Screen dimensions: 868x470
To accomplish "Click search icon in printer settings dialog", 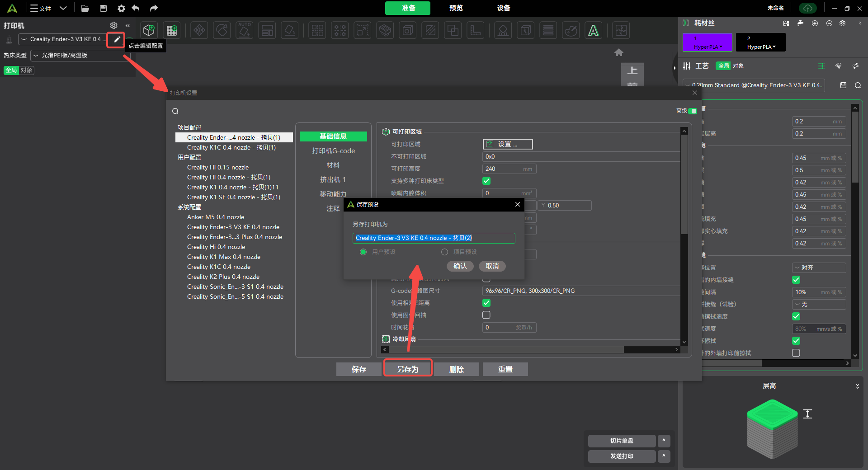I will tap(175, 111).
